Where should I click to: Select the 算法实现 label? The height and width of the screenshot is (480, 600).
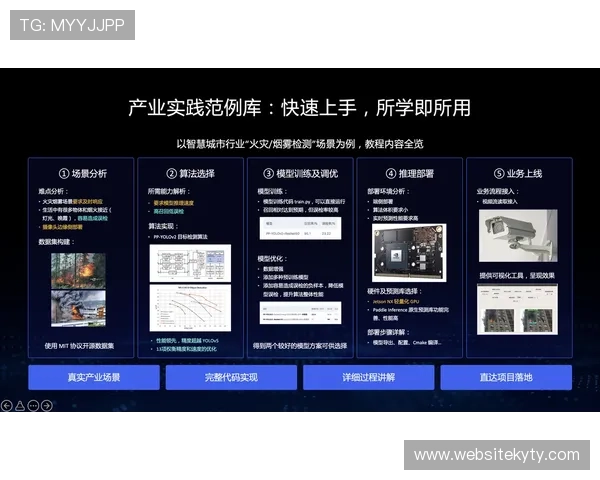pos(163,226)
